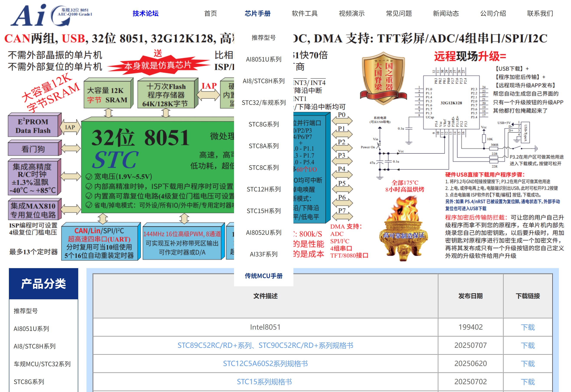Select STC12H系列 in the dropdown menu

(264, 189)
